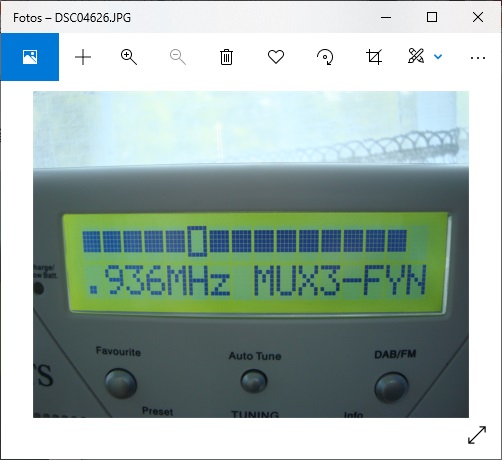Viewport: 502px width, 460px height.
Task: Close the Fotos window
Action: click(x=478, y=17)
